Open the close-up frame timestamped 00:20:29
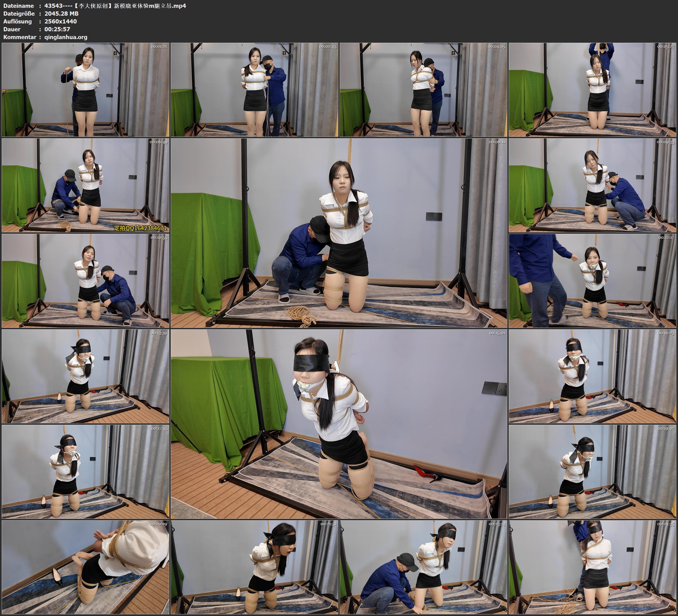This screenshot has height=616, width=678. (85, 567)
